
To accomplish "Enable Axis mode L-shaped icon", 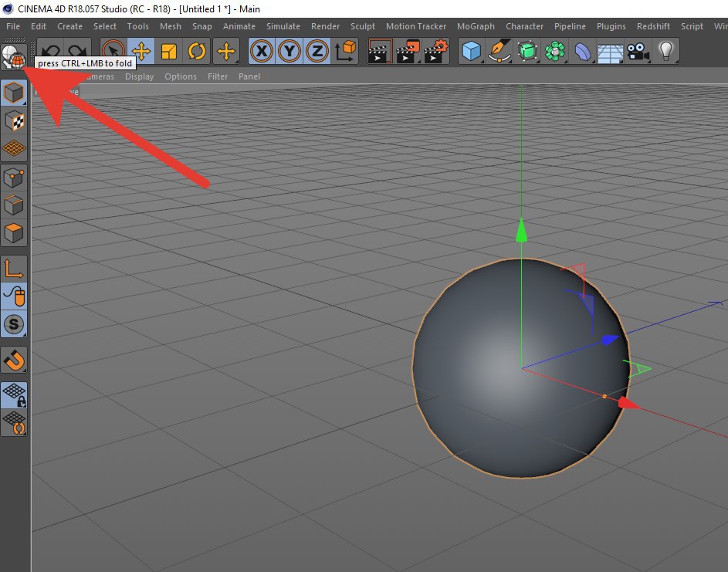I will pyautogui.click(x=14, y=269).
